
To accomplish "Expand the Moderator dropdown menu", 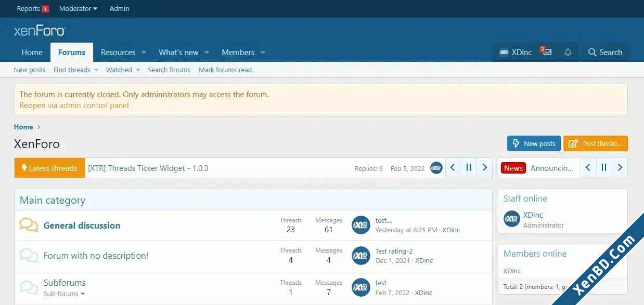I will (78, 8).
